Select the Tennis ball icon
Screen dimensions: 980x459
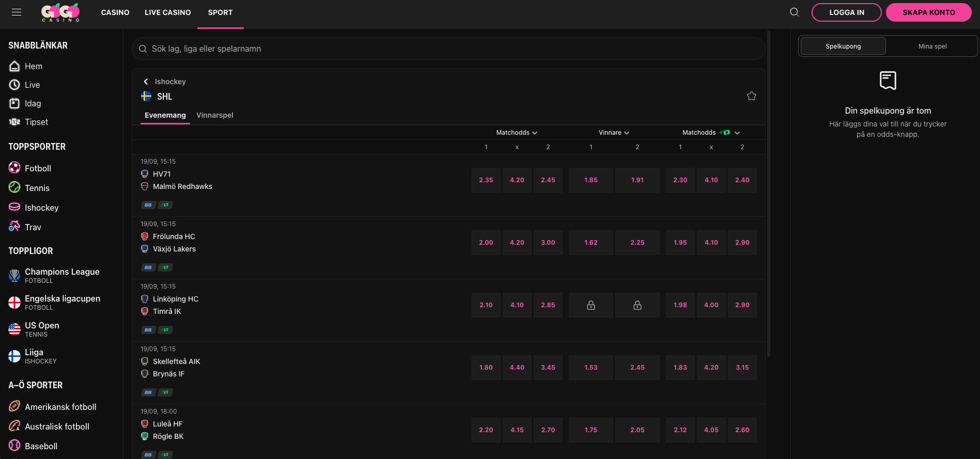tap(14, 187)
